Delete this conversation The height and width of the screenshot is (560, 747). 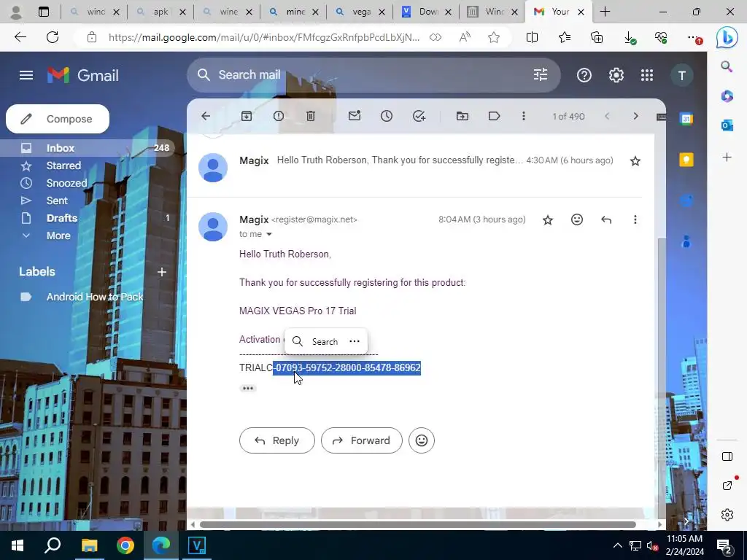tap(311, 116)
